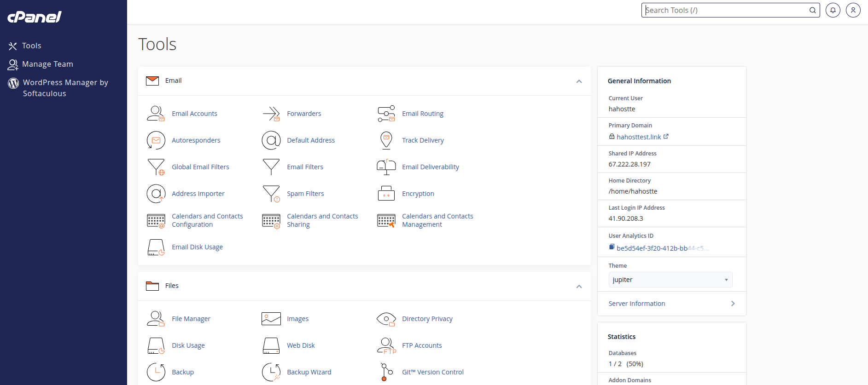Screen dimensions: 868x385
Task: Open the user account menu icon
Action: point(853,10)
